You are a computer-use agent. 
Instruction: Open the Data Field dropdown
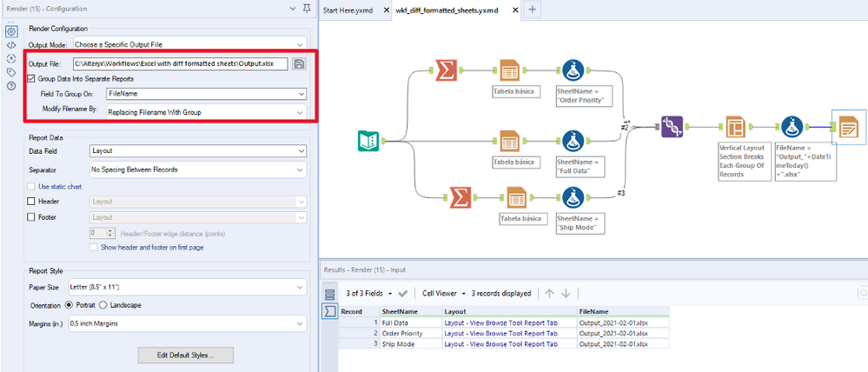pos(197,150)
